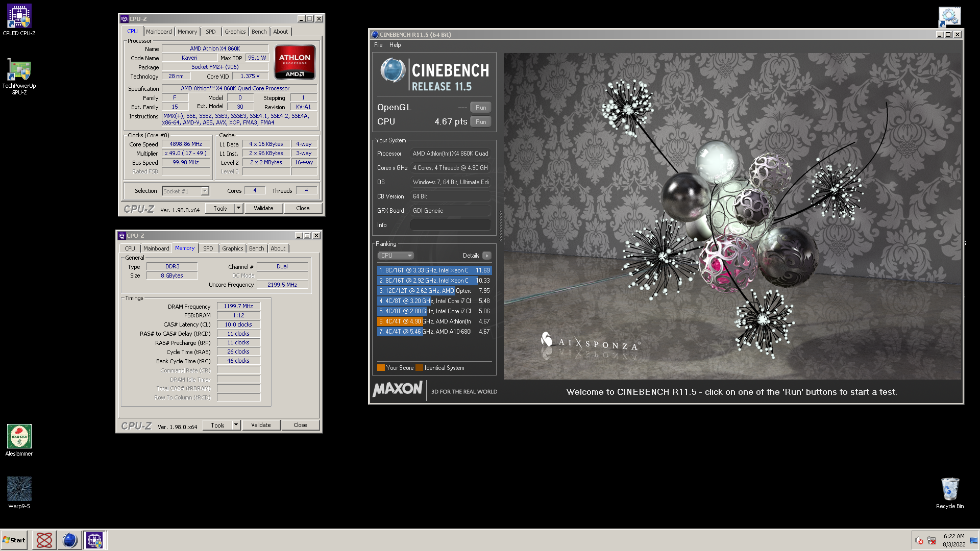Switch to Mainboard tab in top CPU-Z
Viewport: 980px width, 551px height.
click(x=159, y=32)
